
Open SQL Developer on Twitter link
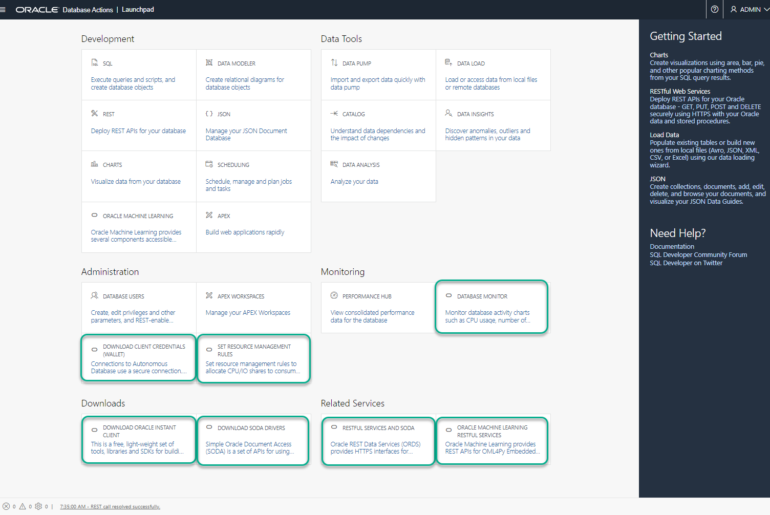coord(686,263)
